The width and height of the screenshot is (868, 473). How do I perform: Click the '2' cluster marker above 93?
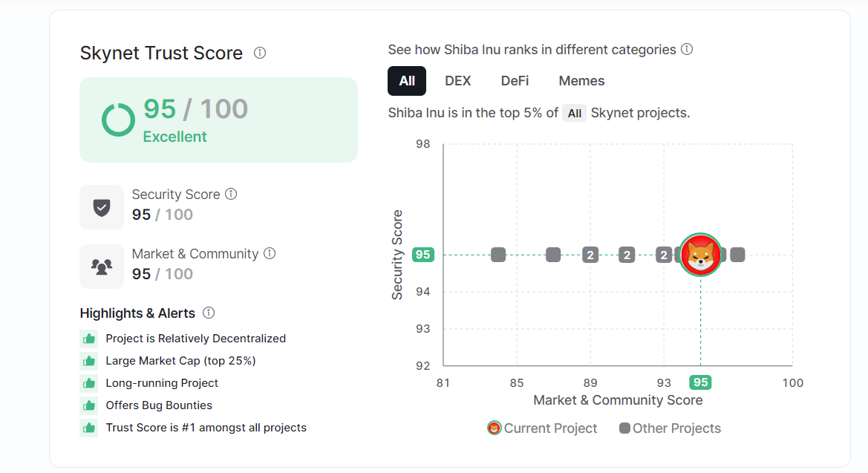[x=663, y=255]
